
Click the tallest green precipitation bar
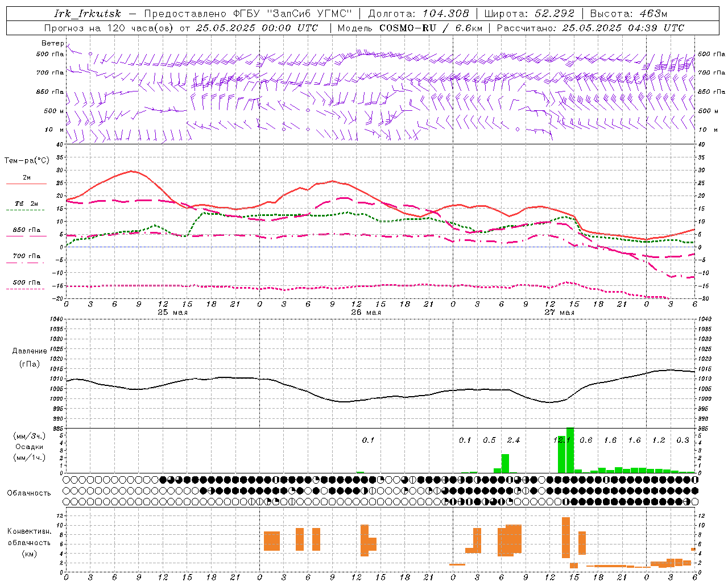[570, 450]
